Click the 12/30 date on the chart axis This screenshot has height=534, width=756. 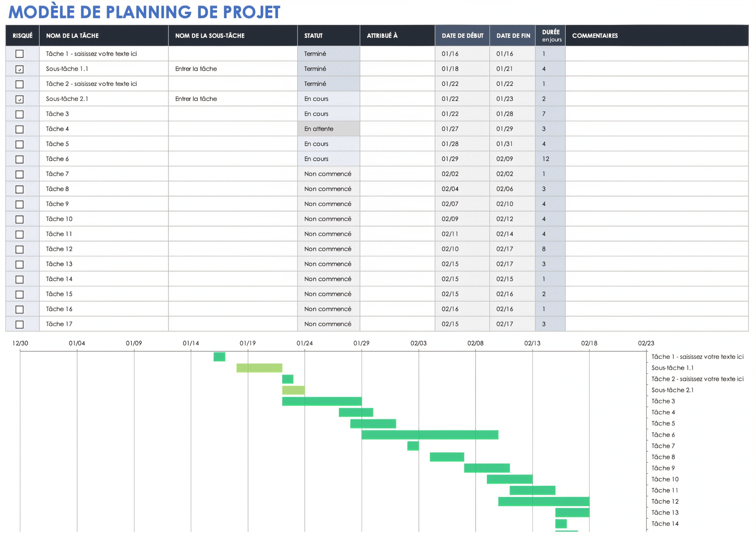[x=20, y=343]
